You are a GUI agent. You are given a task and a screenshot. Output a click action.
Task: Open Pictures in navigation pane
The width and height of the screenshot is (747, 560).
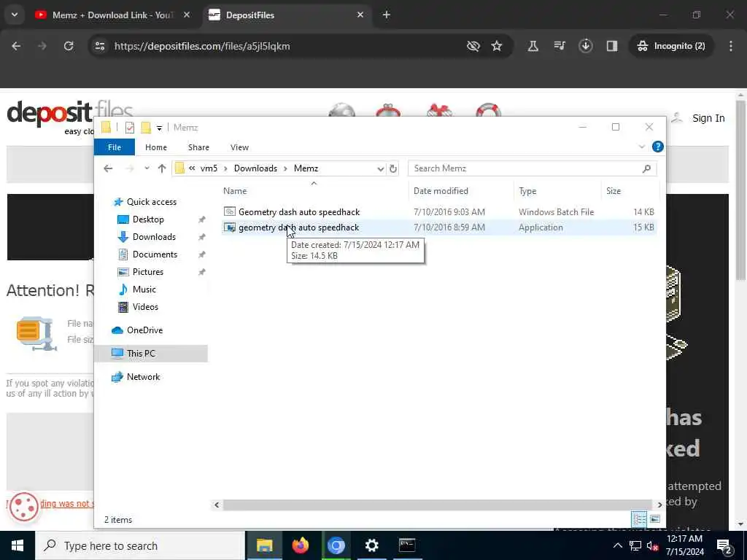[147, 272]
